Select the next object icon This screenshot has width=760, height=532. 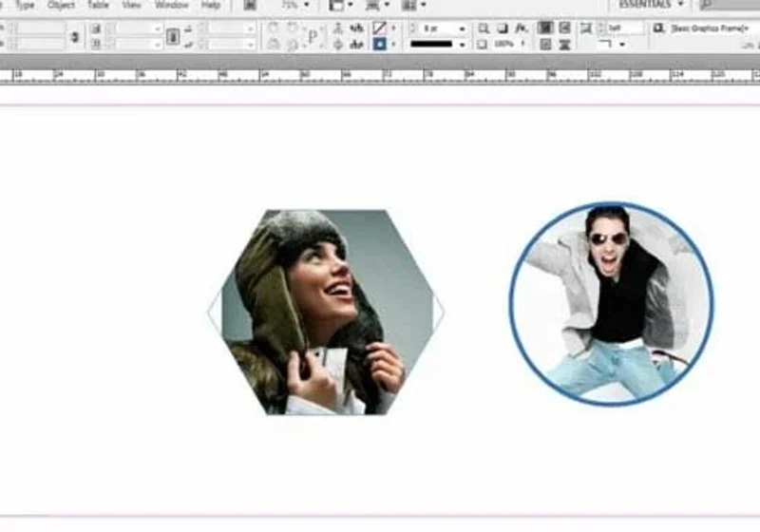click(x=357, y=45)
